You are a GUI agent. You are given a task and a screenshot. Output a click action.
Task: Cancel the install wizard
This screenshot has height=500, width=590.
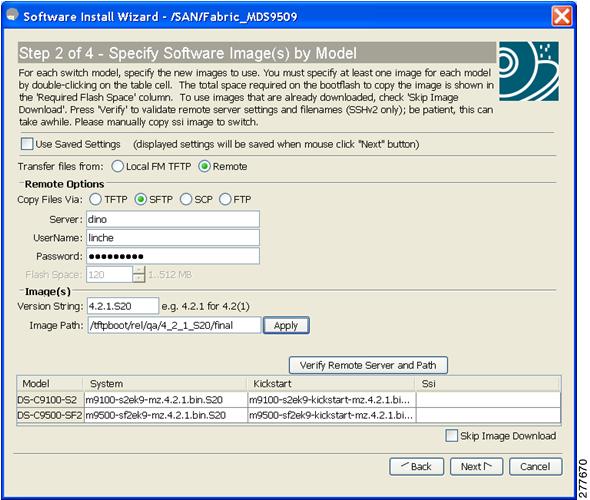[x=535, y=467]
